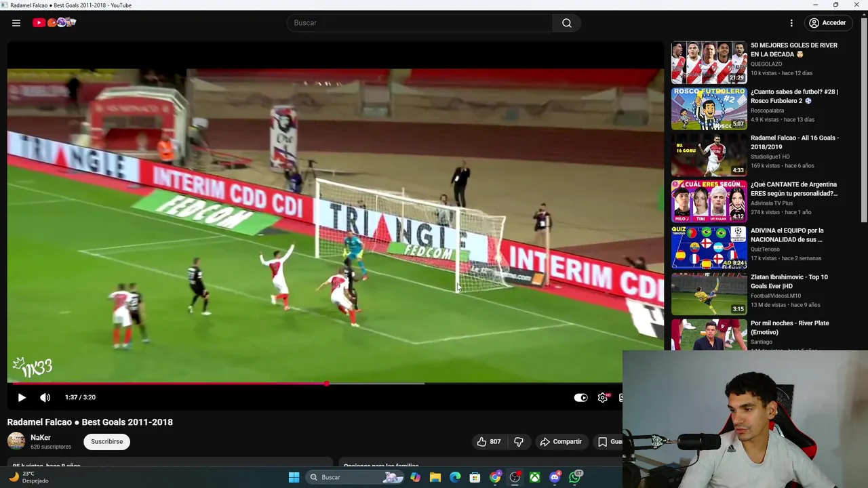This screenshot has width=868, height=488.
Task: Open Microsoft Store from the taskbar
Action: click(475, 478)
